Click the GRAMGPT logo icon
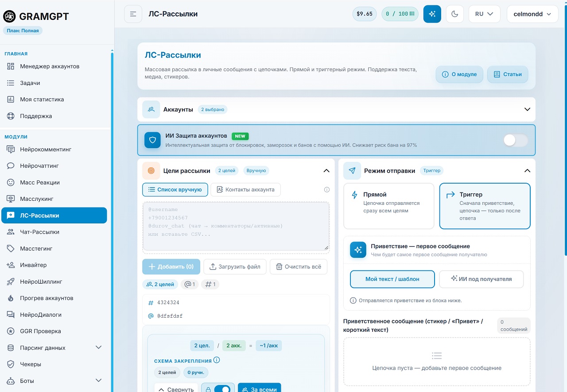This screenshot has height=392, width=567. 9,16
